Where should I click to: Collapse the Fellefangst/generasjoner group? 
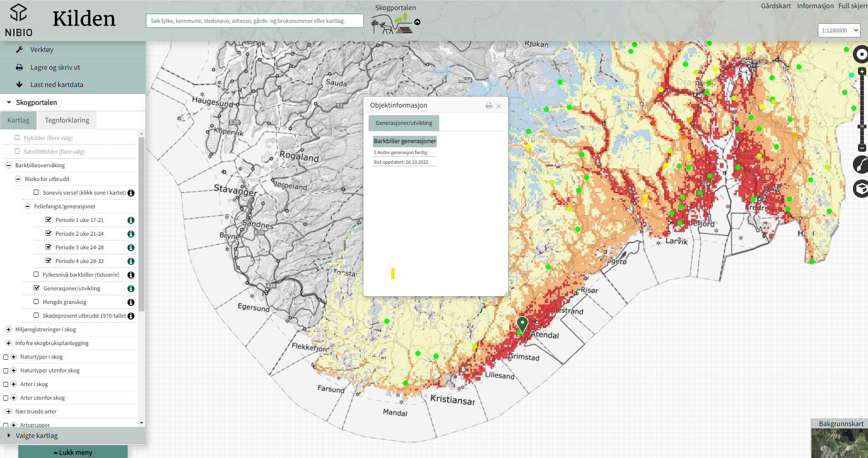[27, 206]
